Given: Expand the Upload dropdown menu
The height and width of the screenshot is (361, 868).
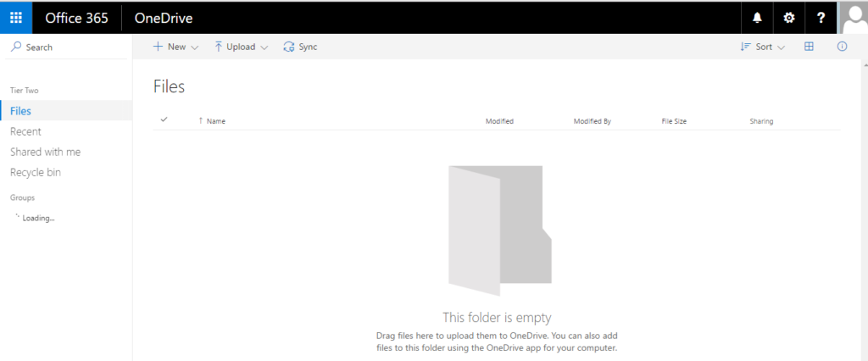Looking at the screenshot, I should click(241, 47).
